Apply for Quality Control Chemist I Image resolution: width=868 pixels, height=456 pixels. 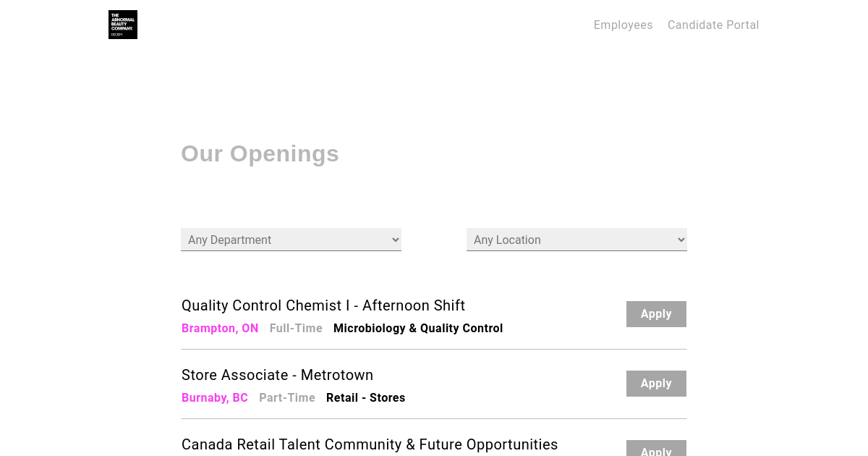click(x=656, y=314)
